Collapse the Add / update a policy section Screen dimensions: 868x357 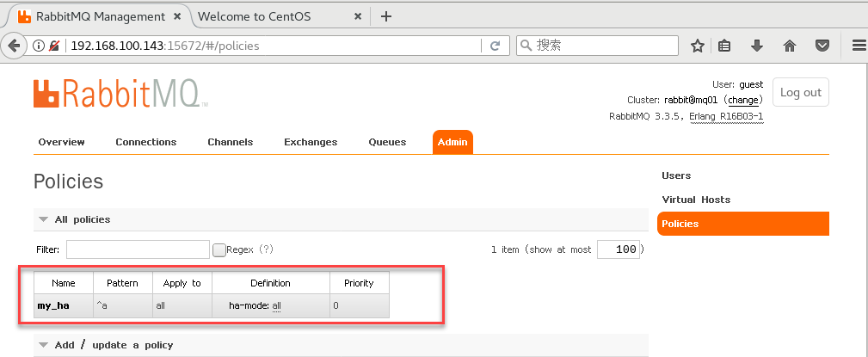43,345
